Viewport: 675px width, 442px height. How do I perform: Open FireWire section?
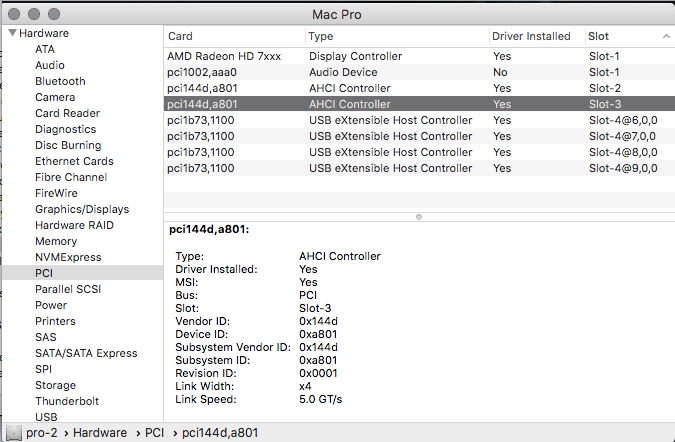56,193
